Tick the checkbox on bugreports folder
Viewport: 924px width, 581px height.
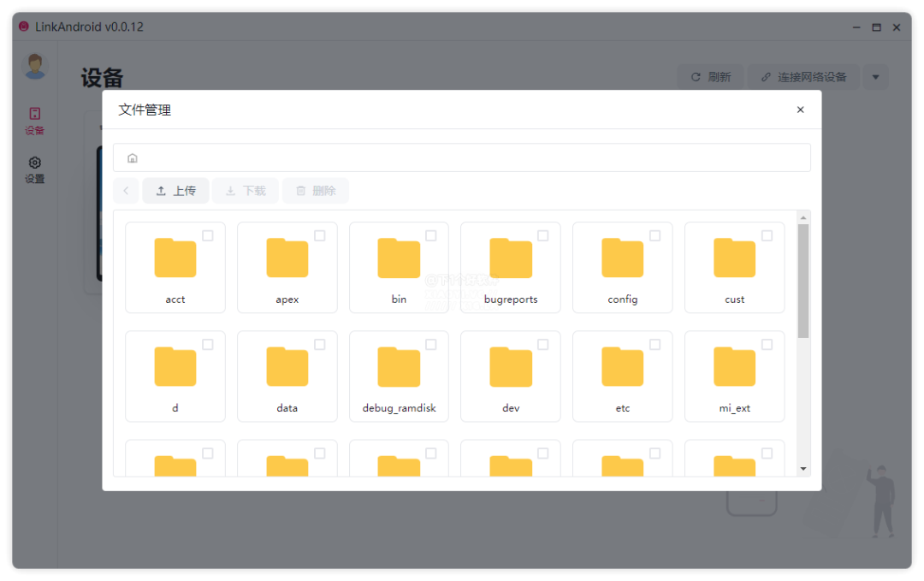(x=543, y=235)
